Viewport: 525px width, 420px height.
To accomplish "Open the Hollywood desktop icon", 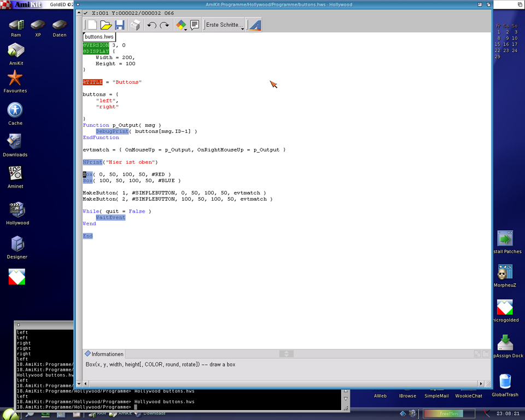I will [17, 211].
